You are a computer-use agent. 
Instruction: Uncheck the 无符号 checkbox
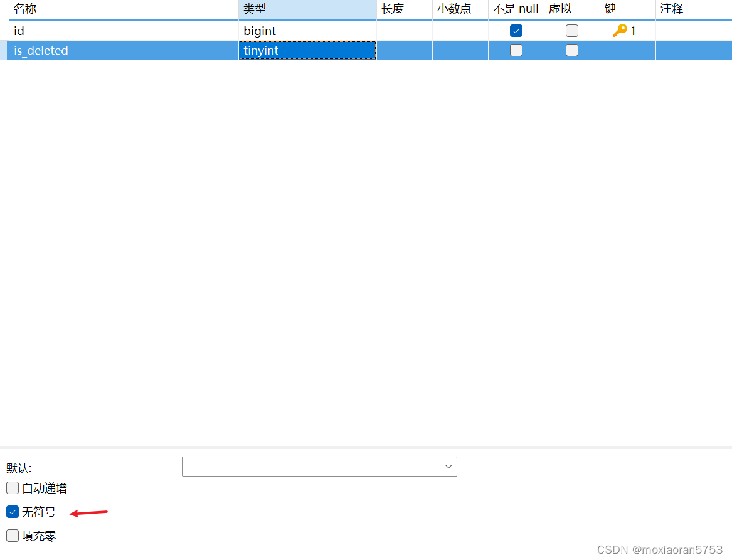[x=13, y=512]
